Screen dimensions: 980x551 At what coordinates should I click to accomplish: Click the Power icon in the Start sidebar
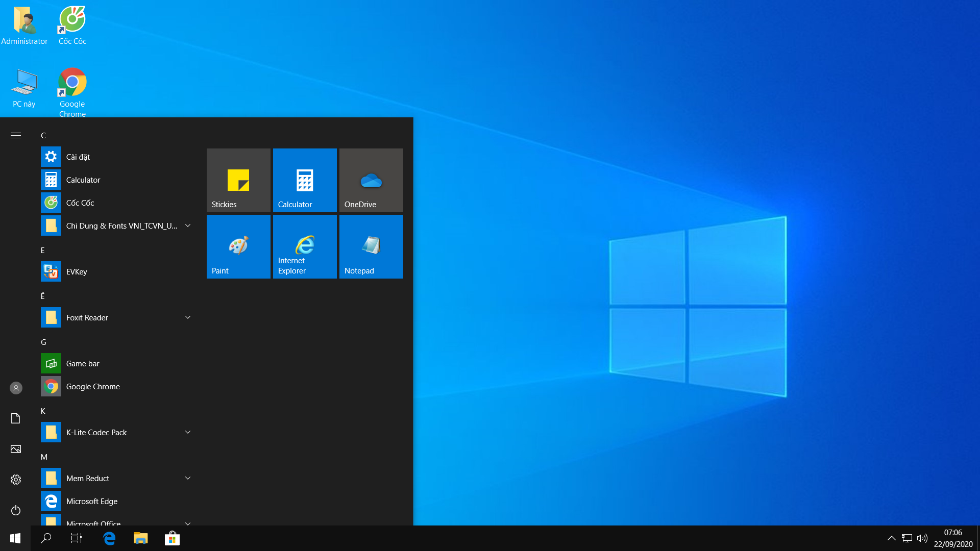pos(16,510)
